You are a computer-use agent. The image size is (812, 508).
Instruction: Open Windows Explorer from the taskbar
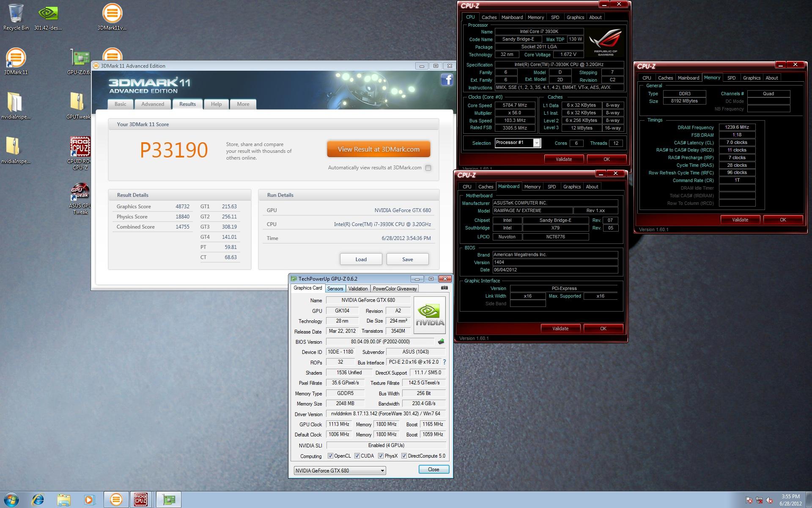[63, 500]
